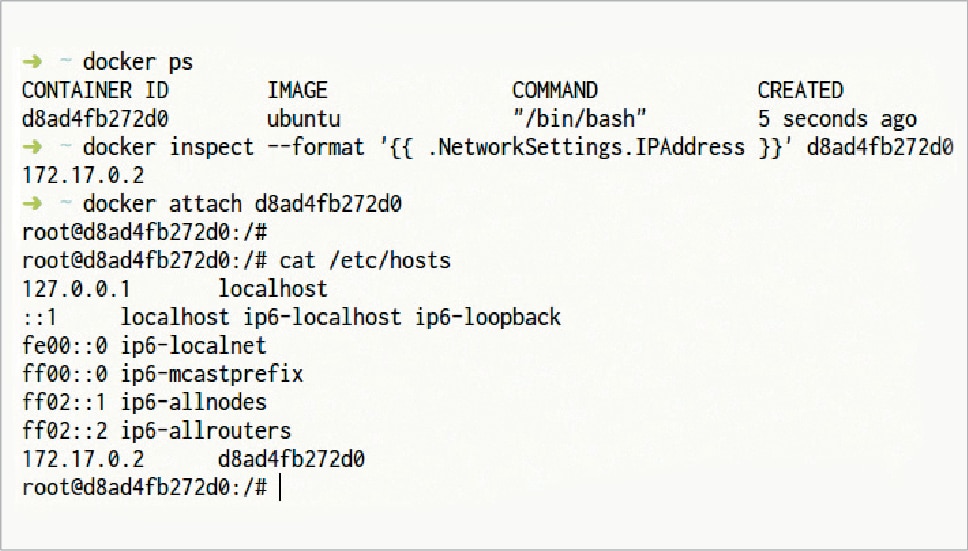Click the "cat /etc/hosts" command text
968x551 pixels.
[365, 261]
